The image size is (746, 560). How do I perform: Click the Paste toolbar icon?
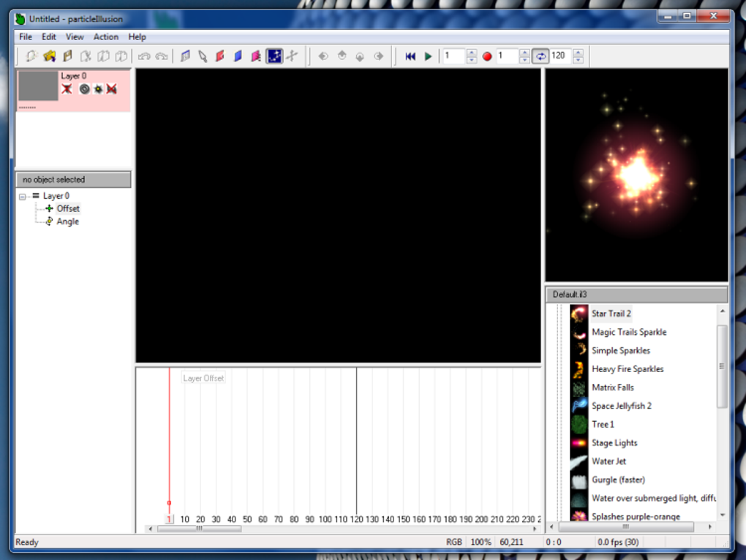coord(121,56)
